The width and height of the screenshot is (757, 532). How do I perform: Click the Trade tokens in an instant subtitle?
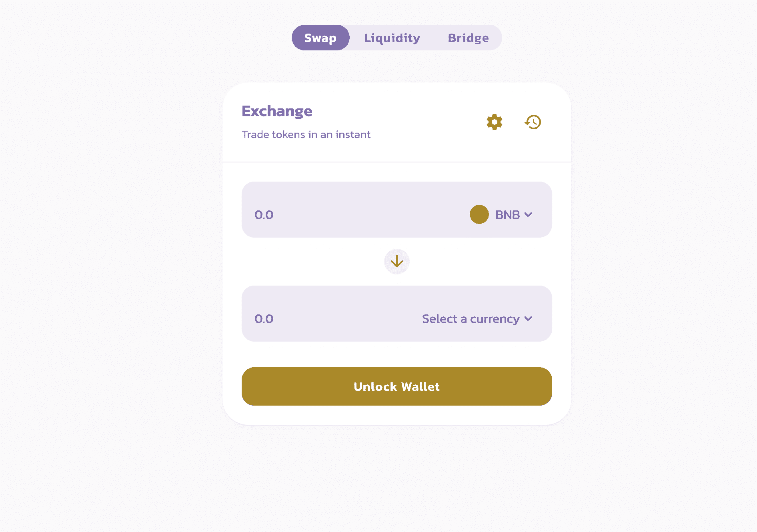pos(306,134)
